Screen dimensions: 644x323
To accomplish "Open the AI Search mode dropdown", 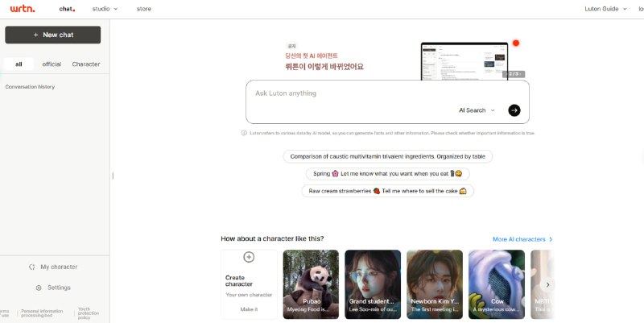I will 477,110.
